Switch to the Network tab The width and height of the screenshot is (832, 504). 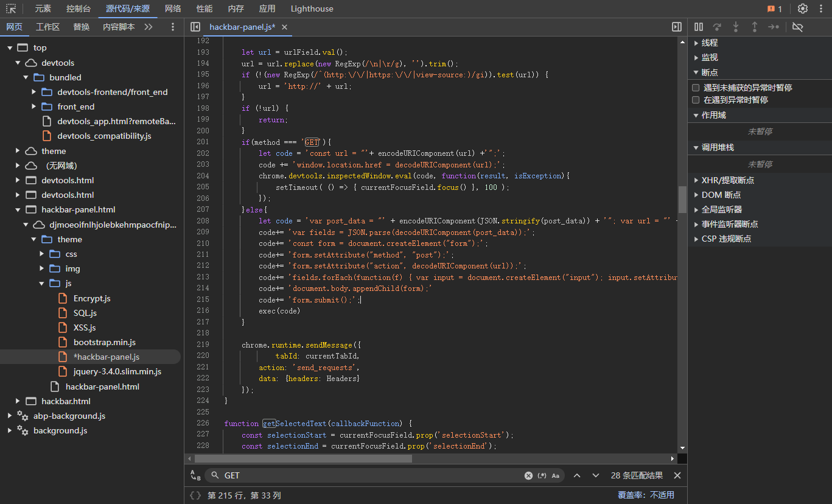[x=173, y=9]
